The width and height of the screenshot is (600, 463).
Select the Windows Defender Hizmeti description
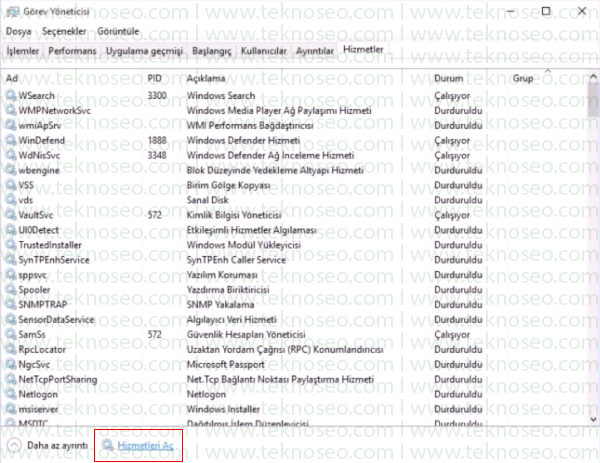pos(243,140)
